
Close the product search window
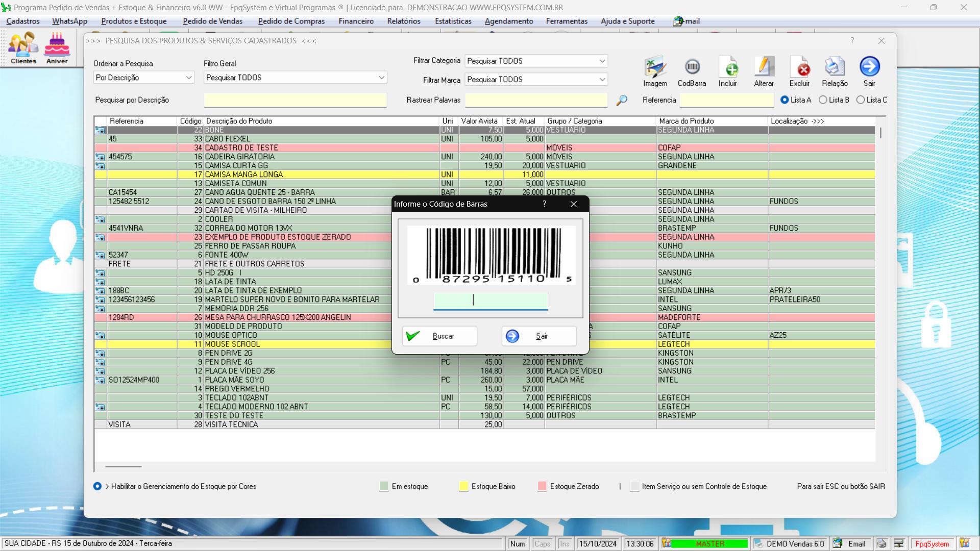pos(881,41)
